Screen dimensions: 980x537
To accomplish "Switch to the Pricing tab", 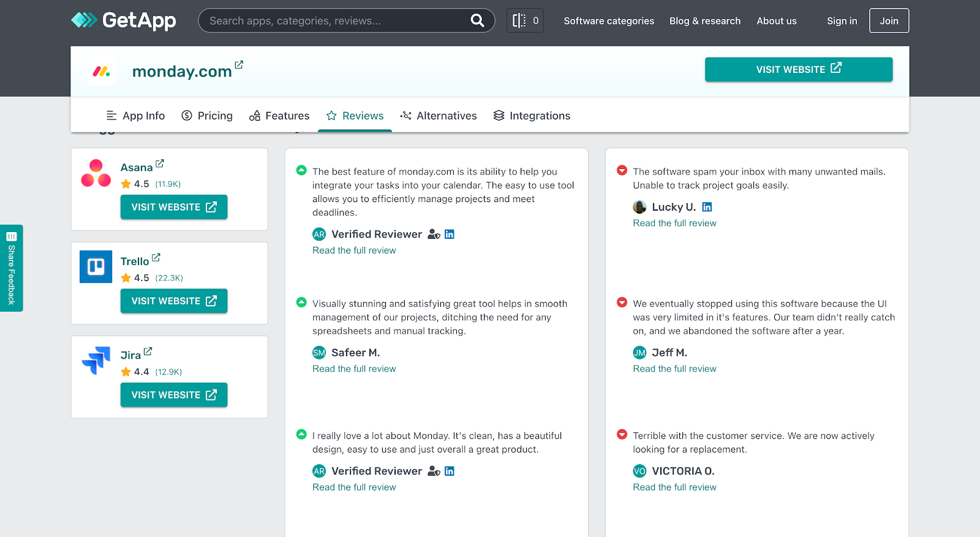I will [x=207, y=116].
